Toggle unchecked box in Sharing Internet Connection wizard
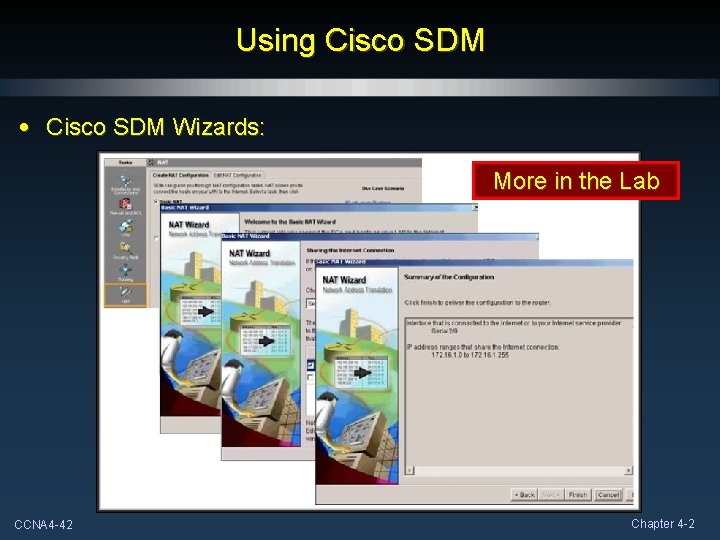The height and width of the screenshot is (540, 720). coord(311,377)
